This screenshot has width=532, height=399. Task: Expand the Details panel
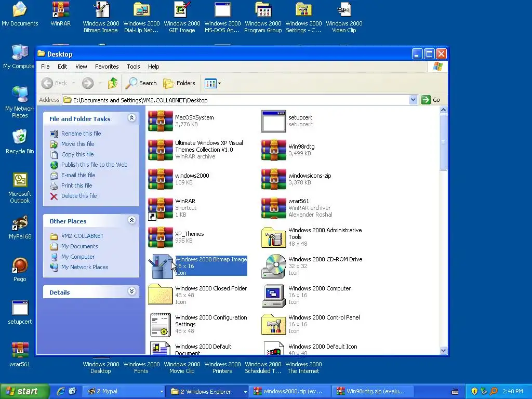131,291
